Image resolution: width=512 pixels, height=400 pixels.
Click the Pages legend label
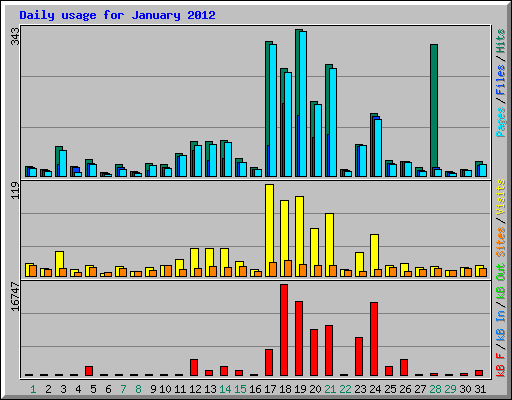point(501,121)
